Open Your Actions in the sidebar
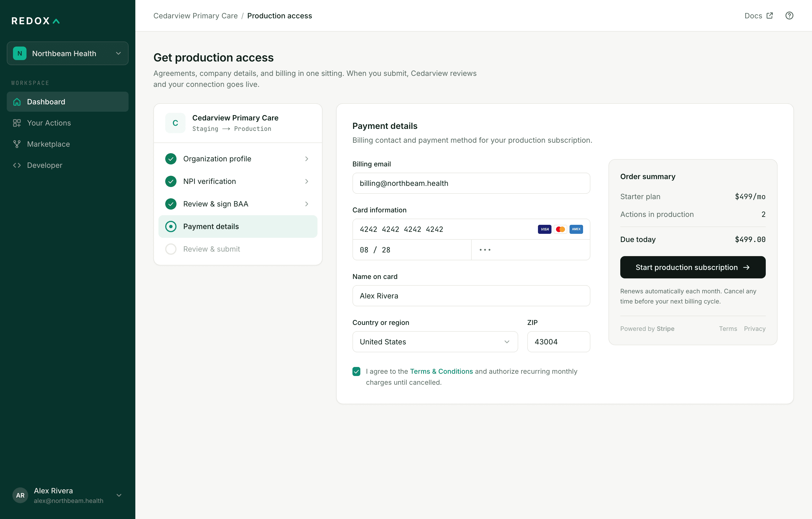 (67, 123)
